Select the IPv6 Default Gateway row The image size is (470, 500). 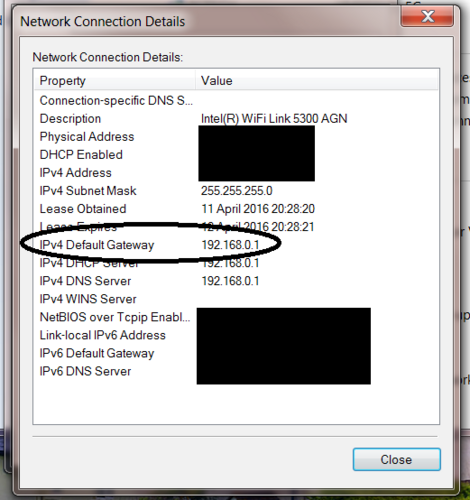tap(236, 353)
